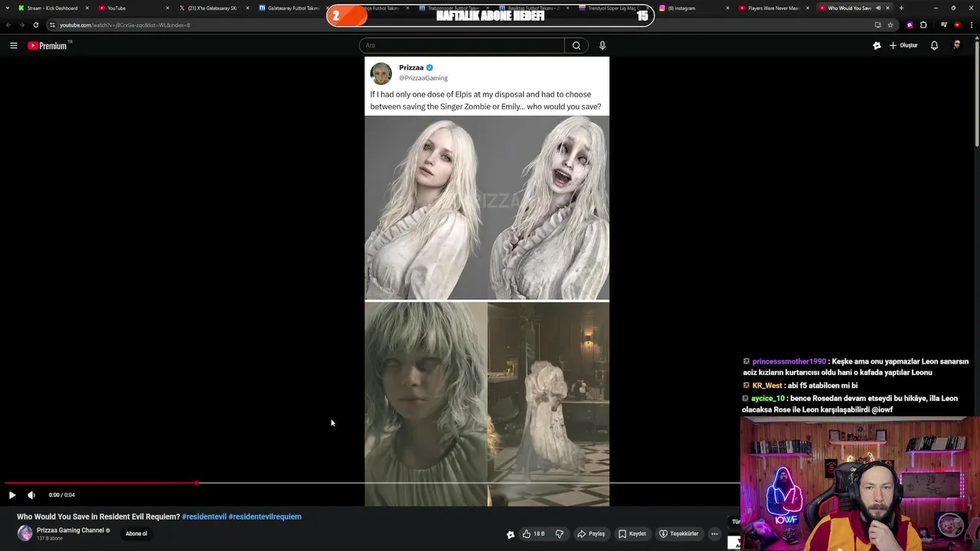Close the YouTube tab
This screenshot has width=980, height=551.
click(x=168, y=8)
